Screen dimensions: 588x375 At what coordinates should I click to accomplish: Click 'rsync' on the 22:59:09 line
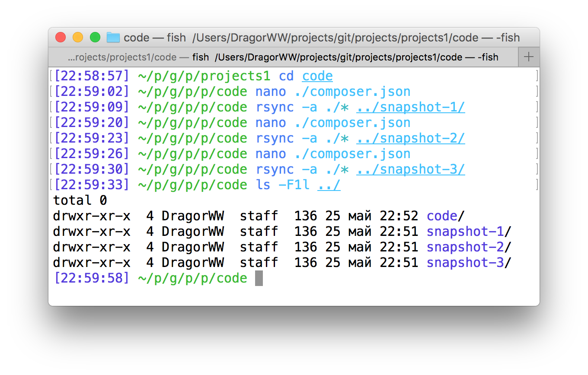click(x=275, y=107)
